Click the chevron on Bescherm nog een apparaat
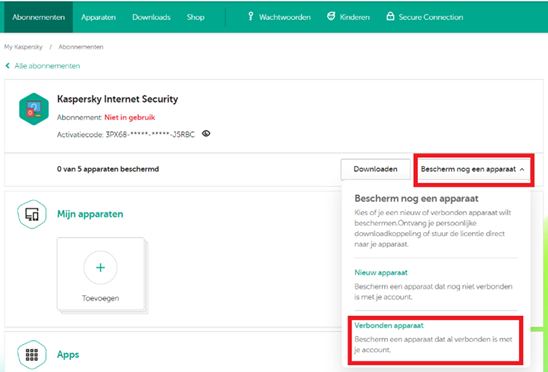Image resolution: width=548 pixels, height=372 pixels. [x=522, y=169]
